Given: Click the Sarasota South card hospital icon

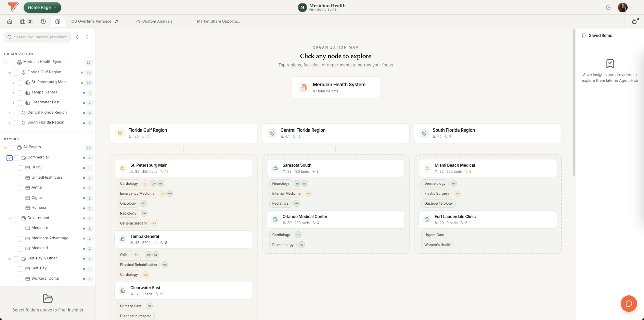Looking at the screenshot, I should point(275,168).
